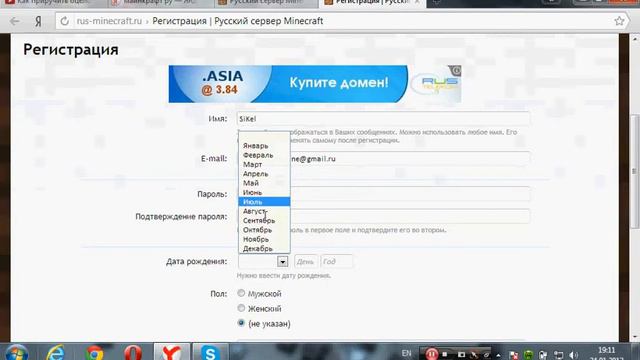Switch to the Майнкрафт ру tab
The height and width of the screenshot is (360, 640).
coord(160,3)
